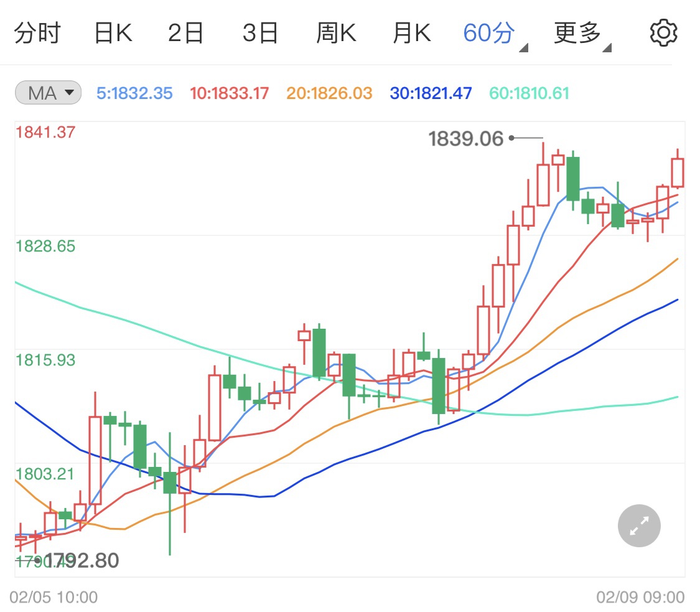The image size is (700, 612).
Task: Open the 月K monthly tab
Action: pos(412,33)
